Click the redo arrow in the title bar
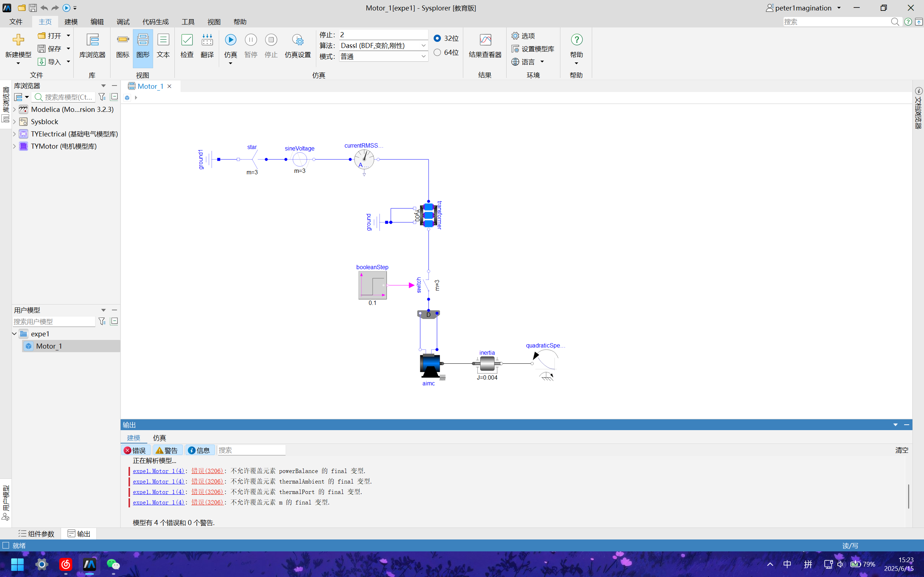This screenshot has width=924, height=577. tap(55, 8)
